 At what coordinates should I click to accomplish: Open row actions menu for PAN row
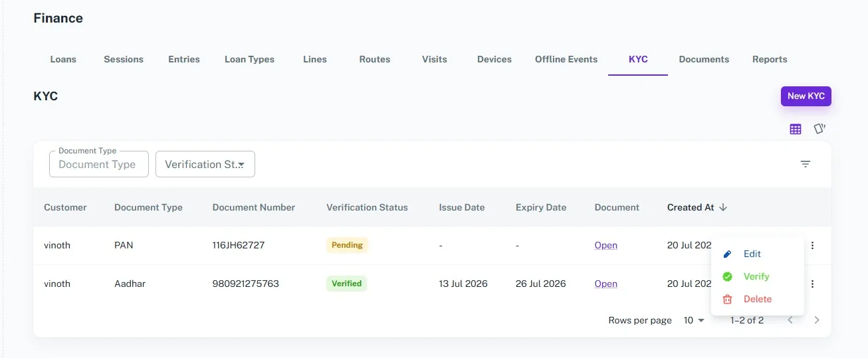[x=812, y=245]
